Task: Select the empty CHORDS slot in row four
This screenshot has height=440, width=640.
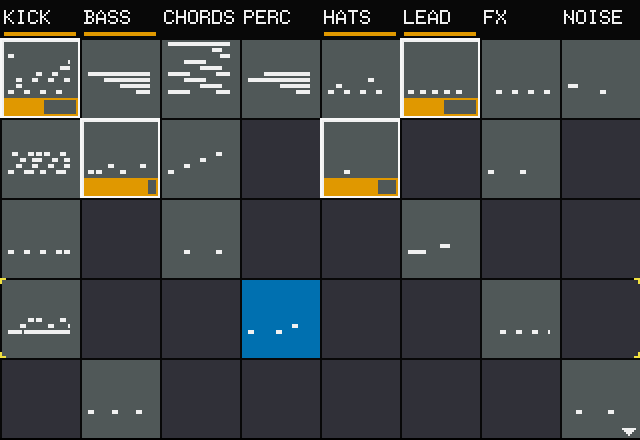Action: pyautogui.click(x=200, y=318)
